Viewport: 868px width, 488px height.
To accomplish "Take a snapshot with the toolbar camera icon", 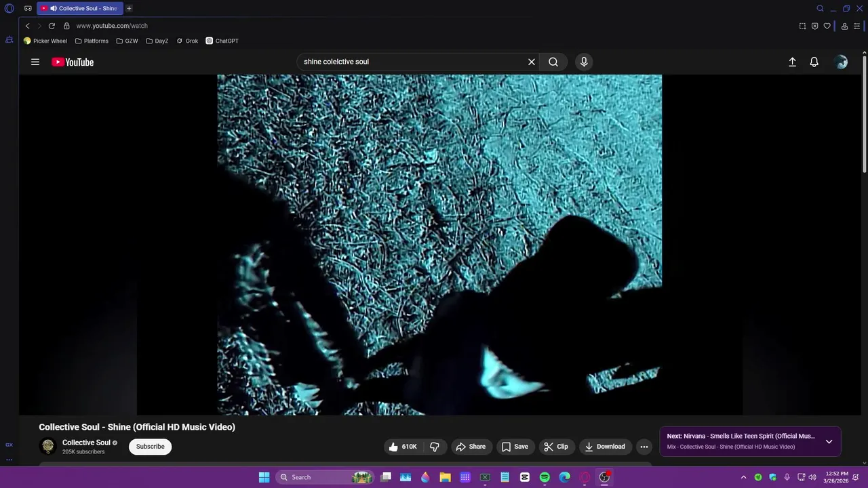I will [x=802, y=26].
